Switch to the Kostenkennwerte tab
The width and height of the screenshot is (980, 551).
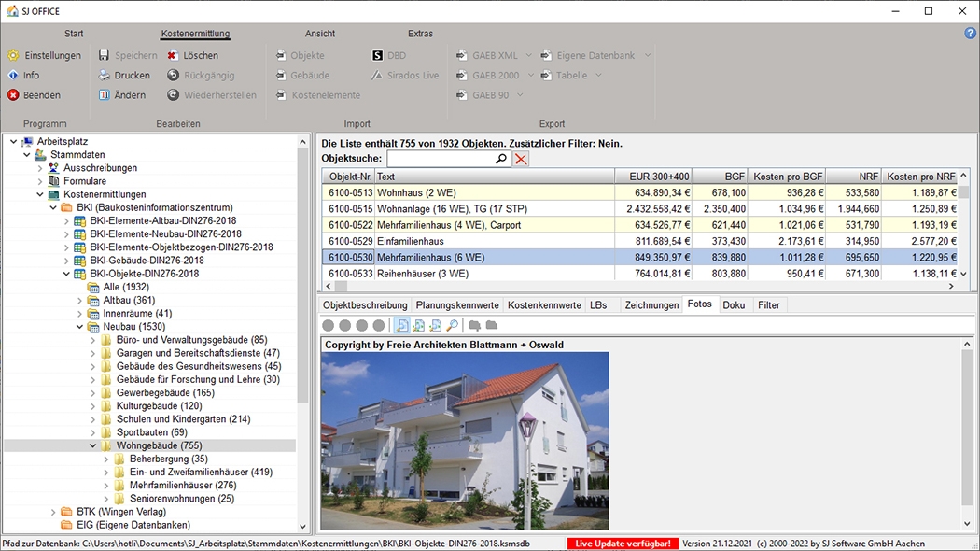pyautogui.click(x=545, y=304)
